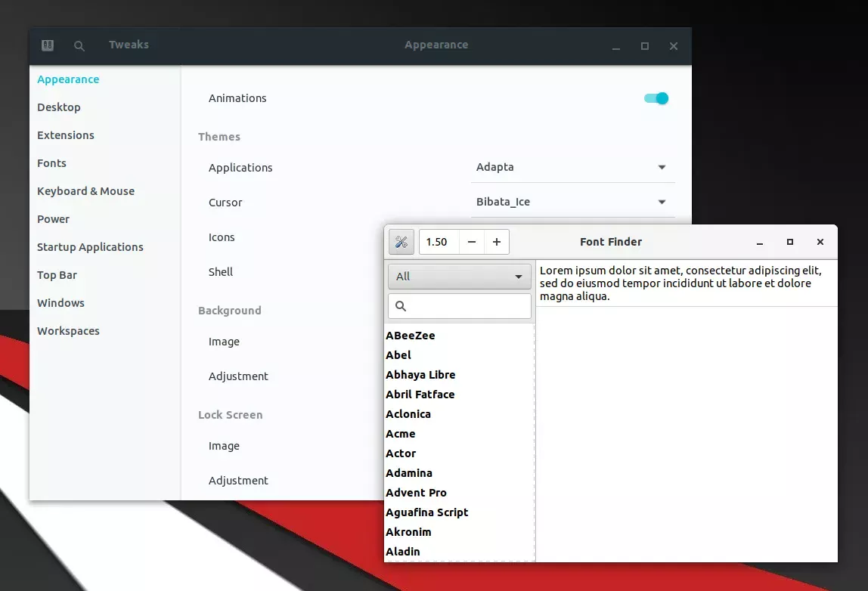Click the Lock Screen Image row label
Viewport: 868px width, 591px height.
pyautogui.click(x=224, y=446)
